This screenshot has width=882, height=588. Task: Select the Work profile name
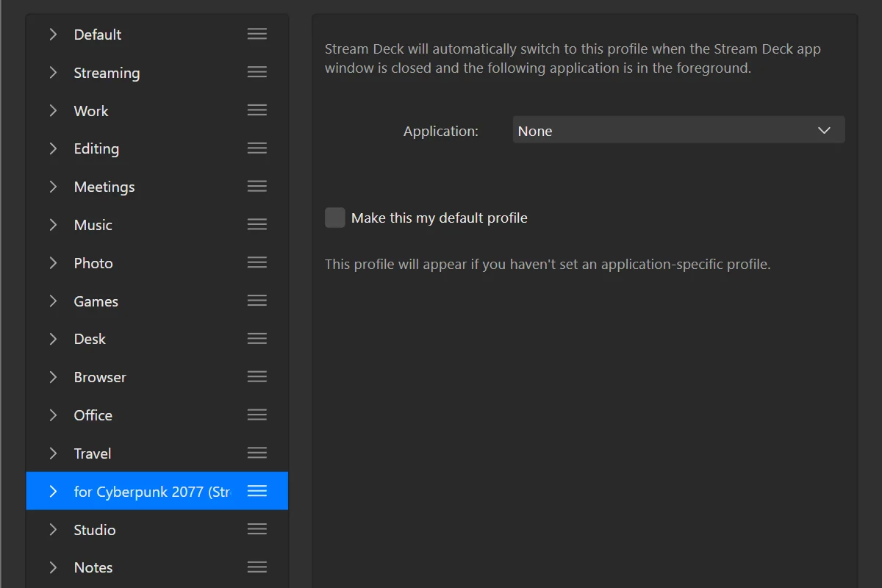click(91, 111)
